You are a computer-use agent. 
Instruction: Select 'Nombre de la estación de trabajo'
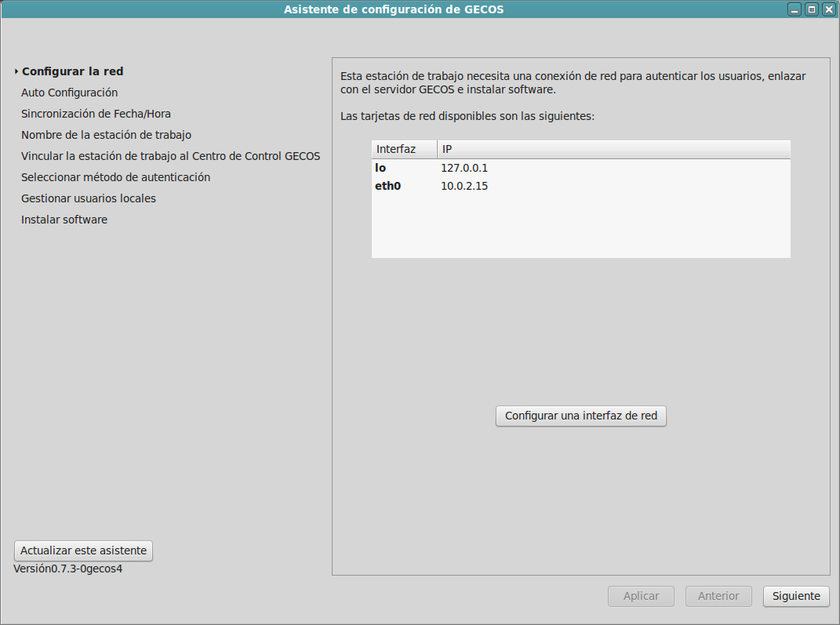click(x=106, y=135)
